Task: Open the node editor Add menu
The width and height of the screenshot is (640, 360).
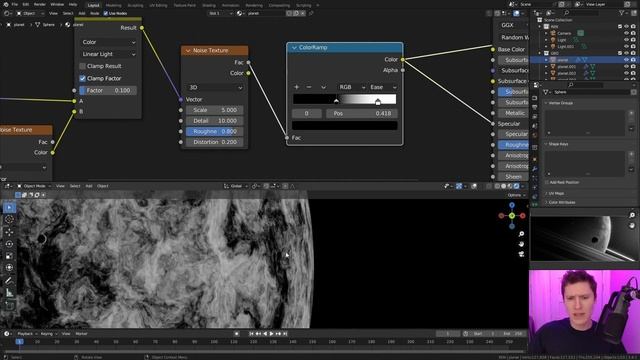Action: pos(82,13)
